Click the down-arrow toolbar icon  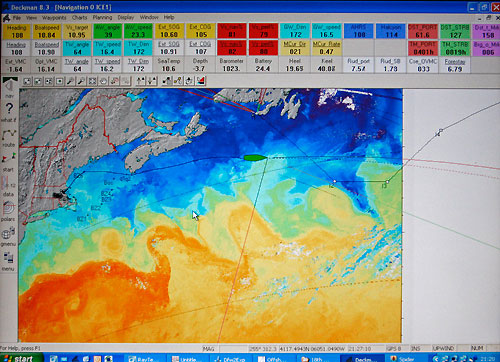click(152, 81)
